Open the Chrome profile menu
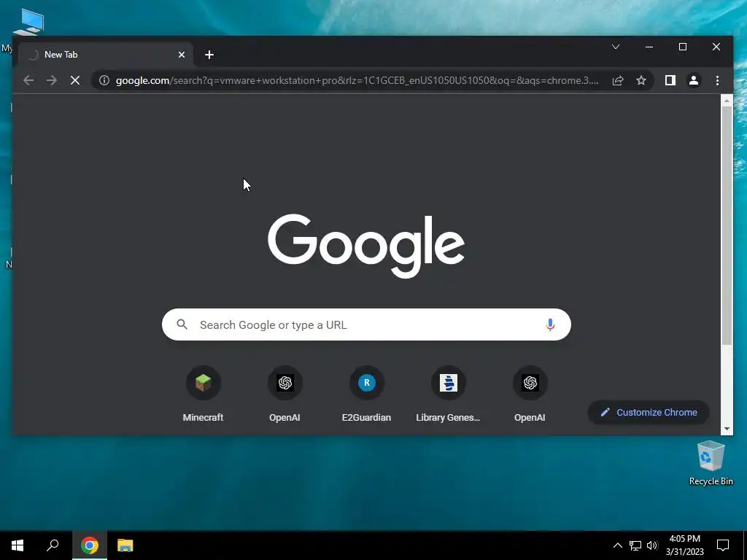This screenshot has height=560, width=747. (694, 80)
